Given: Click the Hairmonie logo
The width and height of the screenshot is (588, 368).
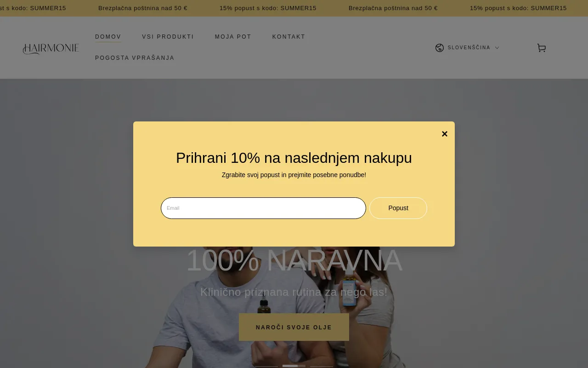Looking at the screenshot, I should point(51,49).
